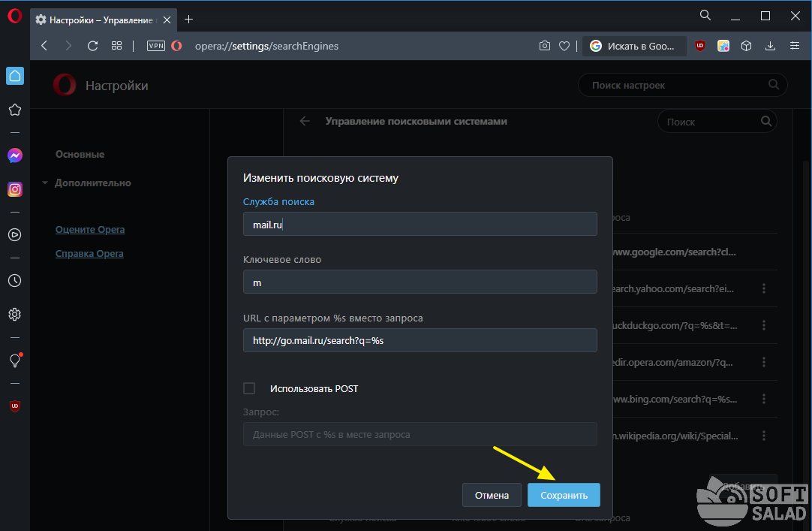This screenshot has width=812, height=531.
Task: Open downloads from the toolbar arrow icon
Action: click(770, 46)
